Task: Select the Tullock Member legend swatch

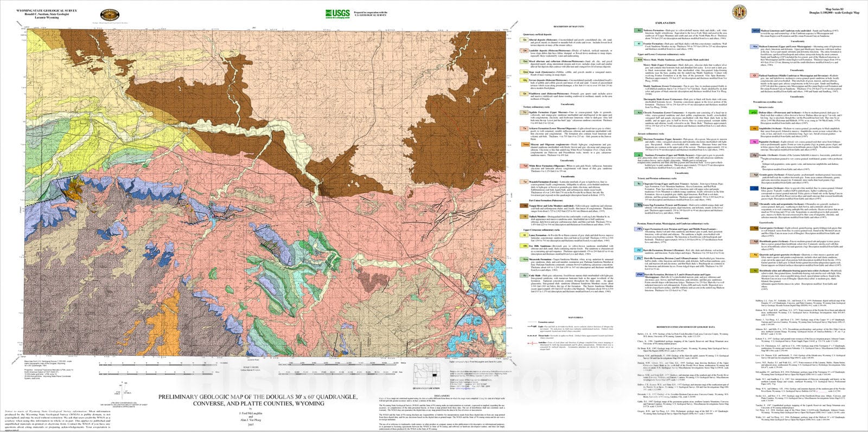Action: pos(525,216)
